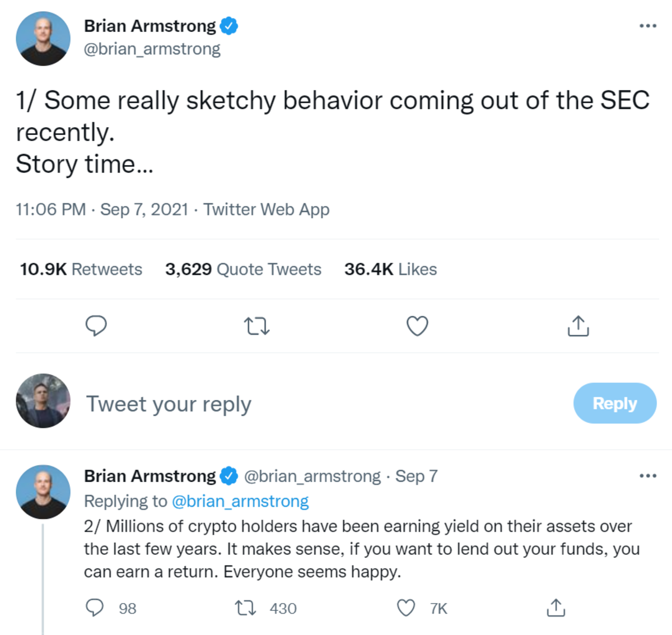This screenshot has width=672, height=635.
Task: View the 10.9K Retweets list
Action: 81,269
